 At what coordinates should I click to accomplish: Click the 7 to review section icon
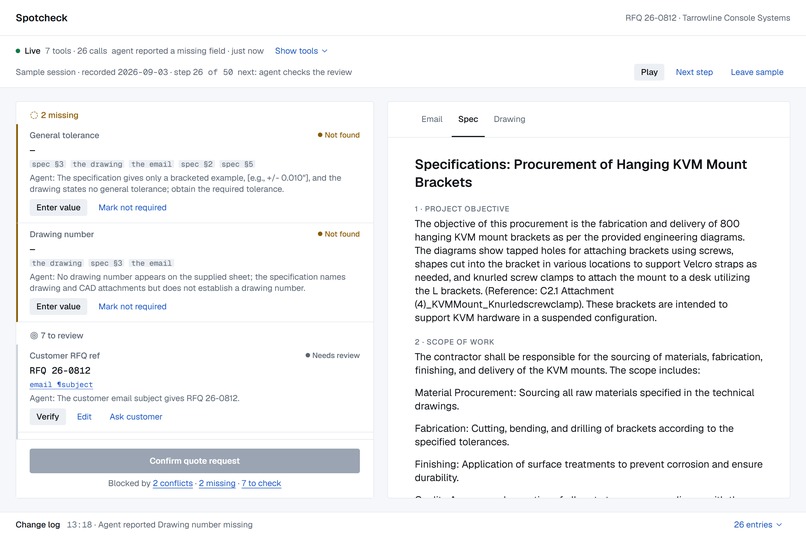(34, 336)
